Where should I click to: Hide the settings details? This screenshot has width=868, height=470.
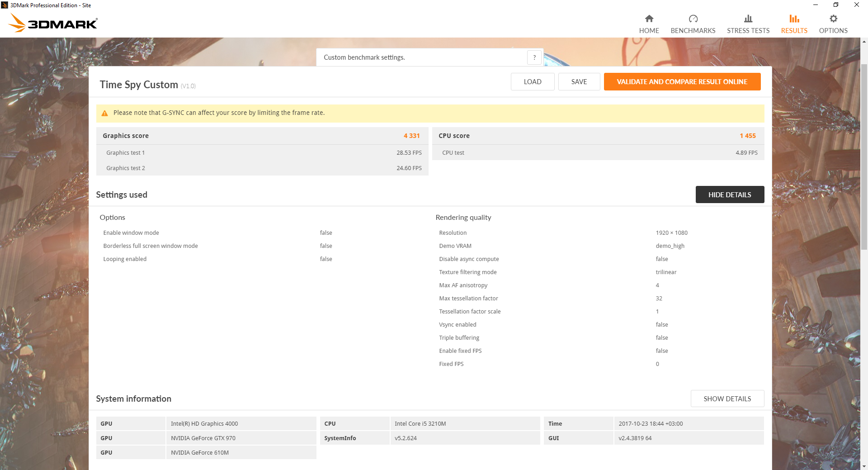(730, 195)
